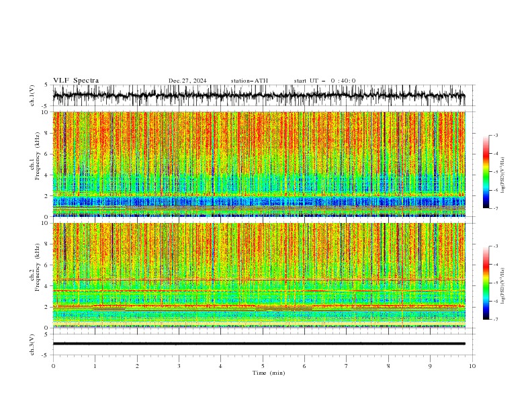Click the ch.2 "Frequency (kHz)" axis label
The height and width of the screenshot is (411, 532).
click(x=38, y=267)
